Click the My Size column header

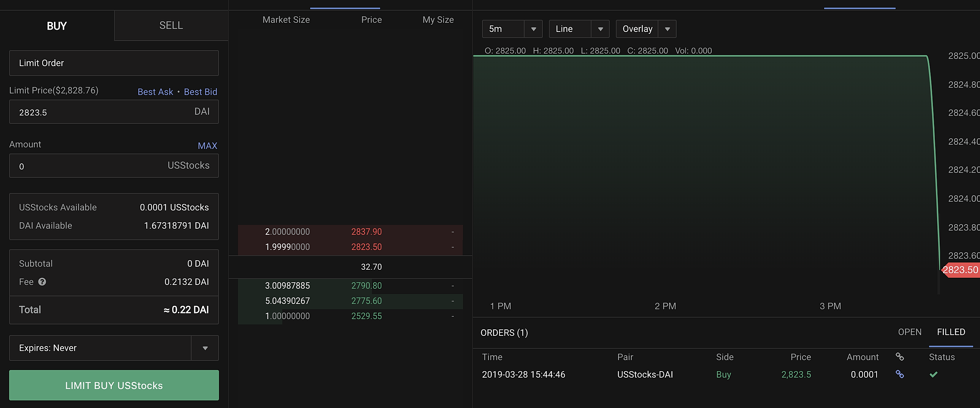pos(438,20)
